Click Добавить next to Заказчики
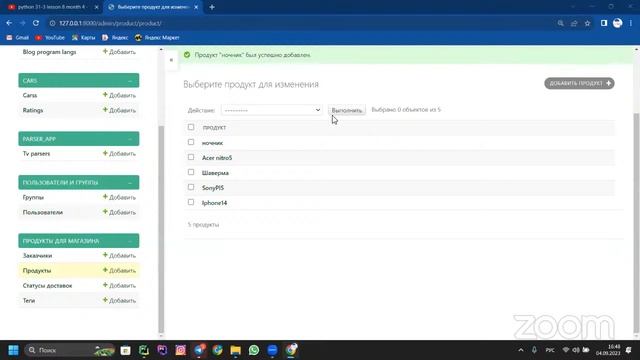Screen dimensions: 640x360 tap(119, 256)
